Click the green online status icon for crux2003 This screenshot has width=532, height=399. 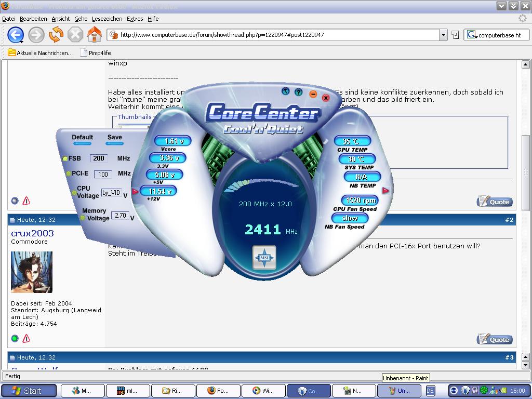15,338
